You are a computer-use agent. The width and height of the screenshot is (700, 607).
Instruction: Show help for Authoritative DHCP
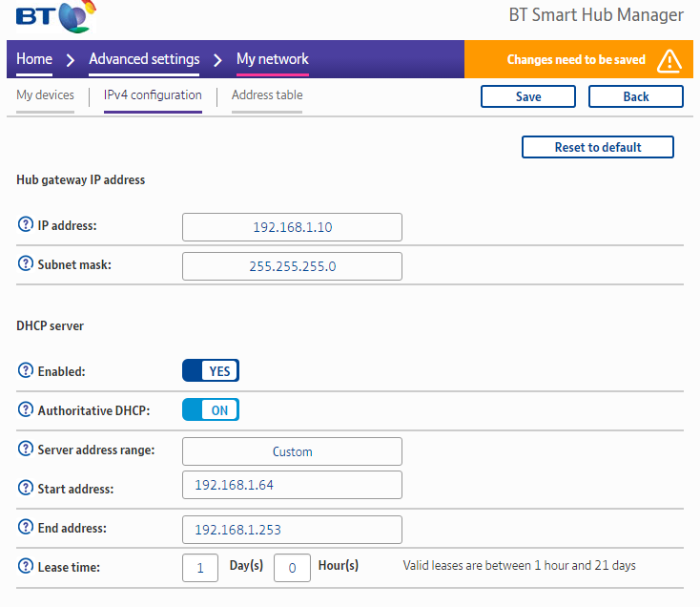coord(26,410)
